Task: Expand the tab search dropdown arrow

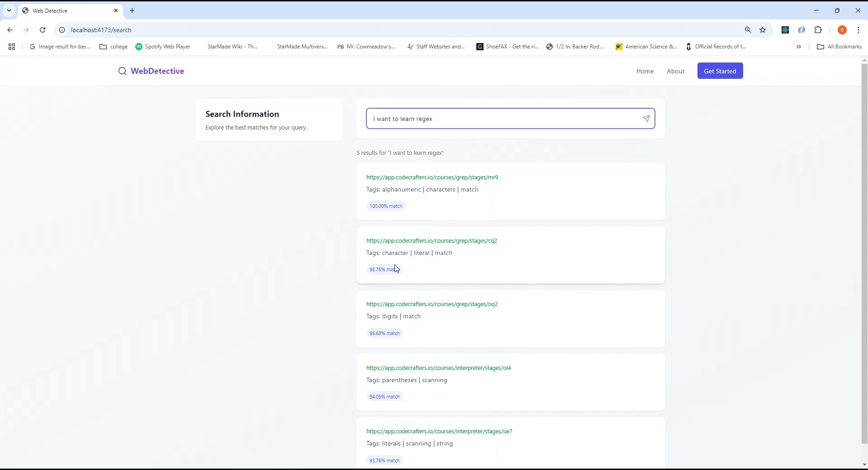Action: click(9, 10)
